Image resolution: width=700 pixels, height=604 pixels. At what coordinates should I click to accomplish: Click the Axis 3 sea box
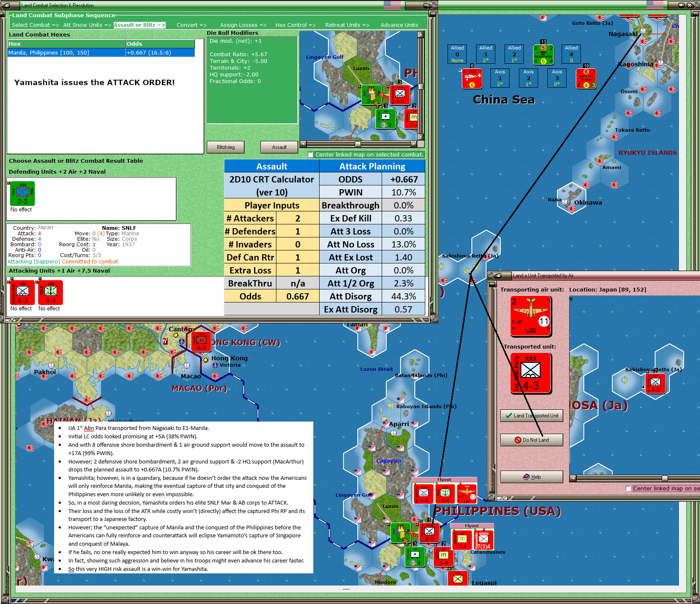pos(557,78)
